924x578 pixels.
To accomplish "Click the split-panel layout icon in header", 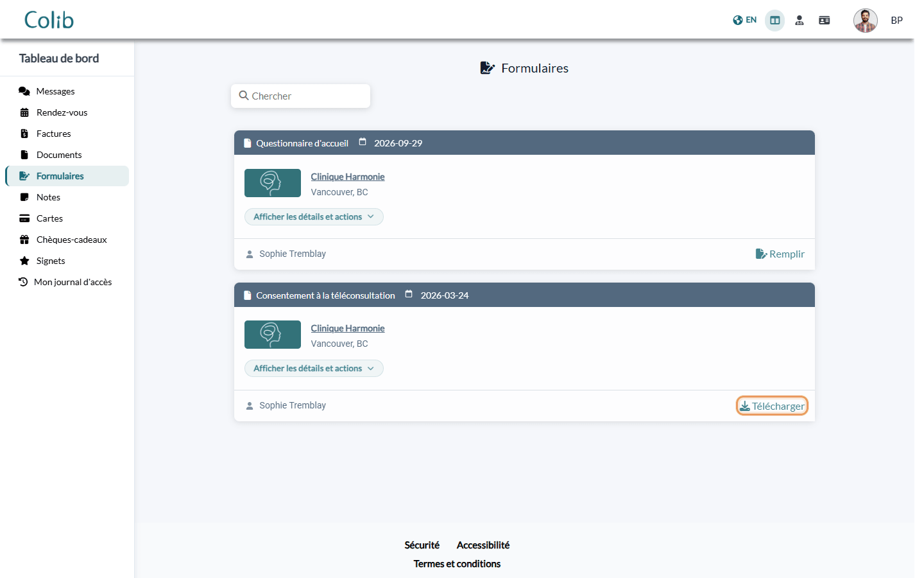I will pyautogui.click(x=775, y=21).
